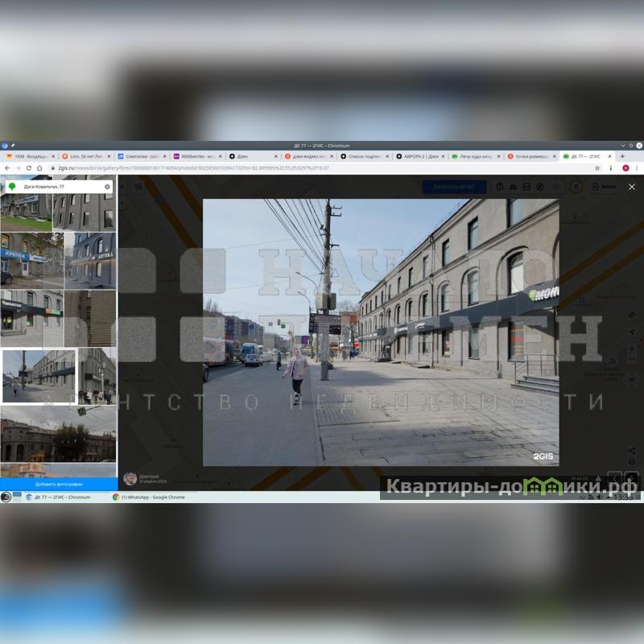Viewport: 644px width, 644px height.
Task: Close the photo gallery viewer
Action: (631, 187)
